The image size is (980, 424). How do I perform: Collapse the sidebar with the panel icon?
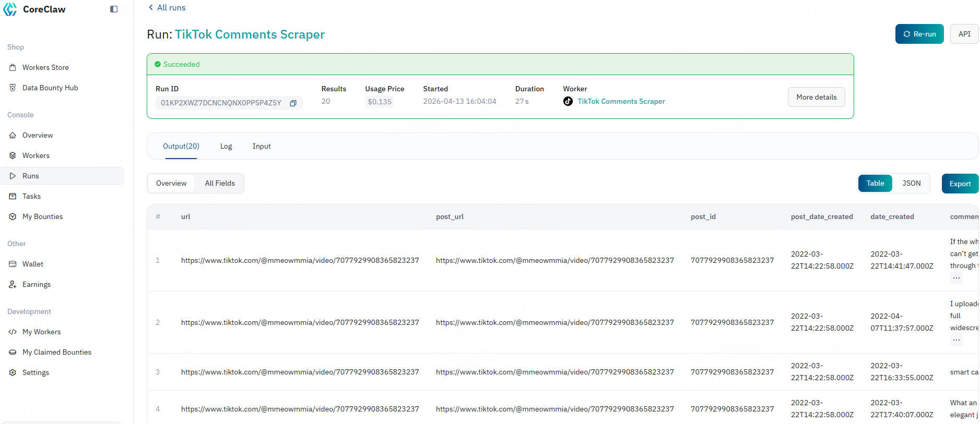114,9
